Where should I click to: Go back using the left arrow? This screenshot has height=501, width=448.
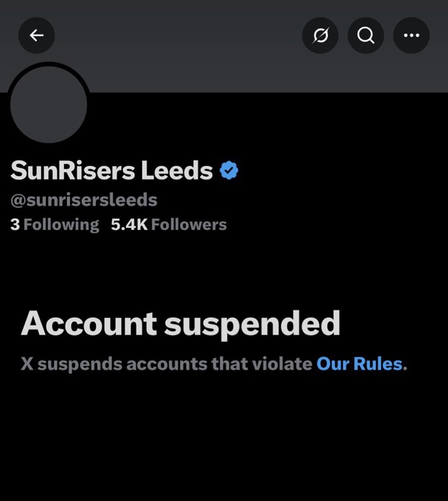click(37, 35)
